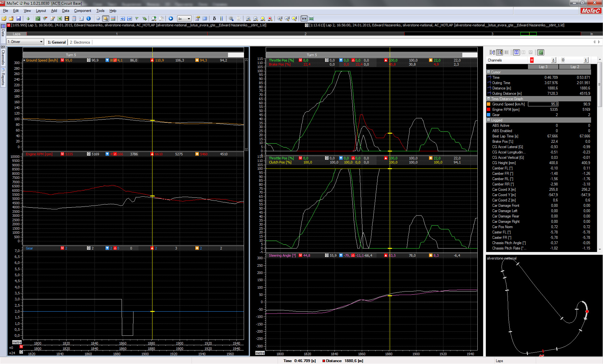Screen dimensions: 603x364
Task: Click the down arrow of speed graph scrollbar
Action: (x=247, y=149)
